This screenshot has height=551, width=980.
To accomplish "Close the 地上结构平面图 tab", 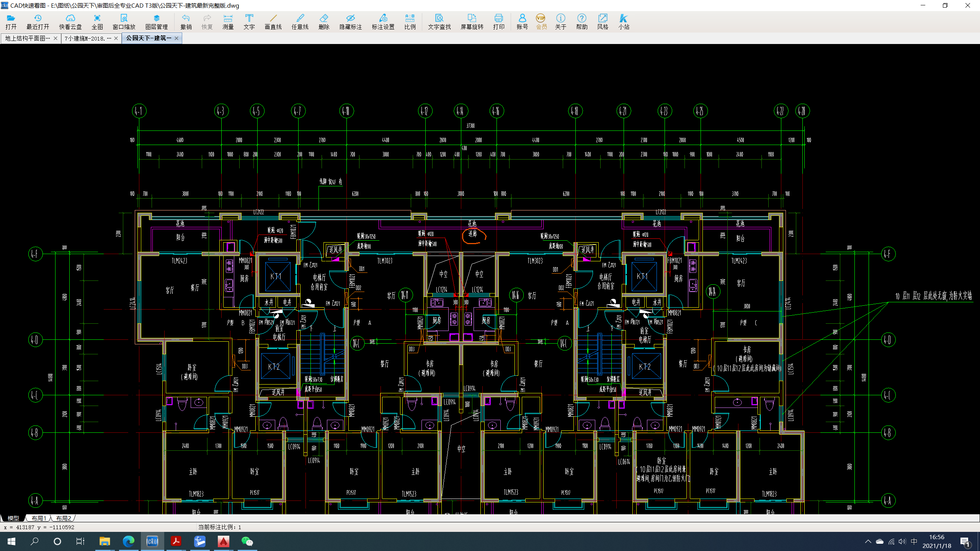I will (x=56, y=38).
